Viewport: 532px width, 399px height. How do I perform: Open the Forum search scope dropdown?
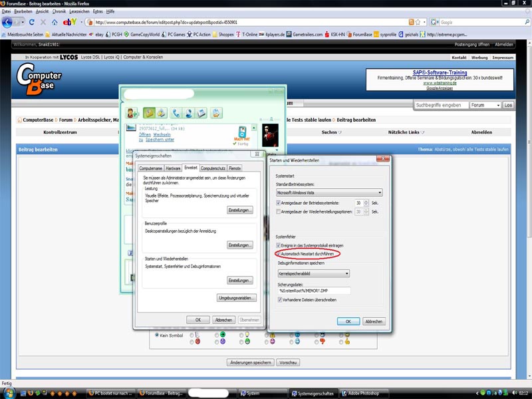pyautogui.click(x=485, y=105)
